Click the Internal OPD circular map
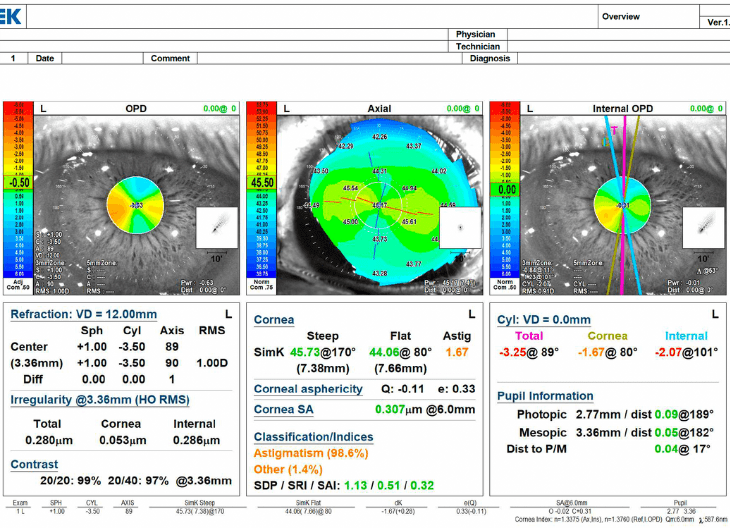Image resolution: width=730 pixels, height=528 pixels. (x=620, y=205)
